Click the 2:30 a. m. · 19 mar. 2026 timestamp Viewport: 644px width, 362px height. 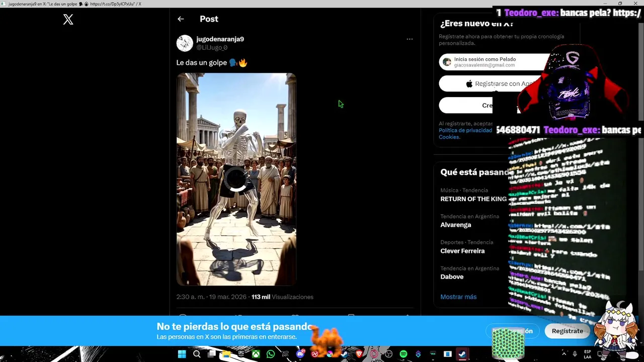click(211, 297)
